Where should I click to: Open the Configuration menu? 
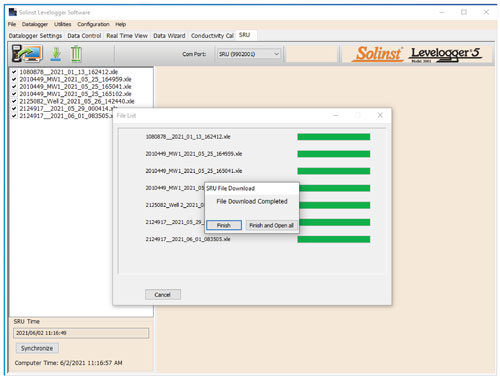93,24
